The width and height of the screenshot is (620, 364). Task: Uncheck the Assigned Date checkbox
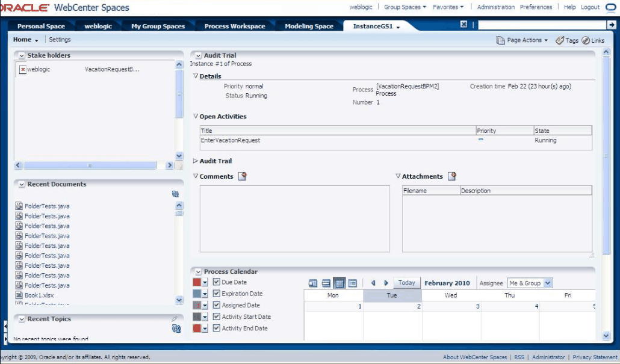pyautogui.click(x=216, y=304)
